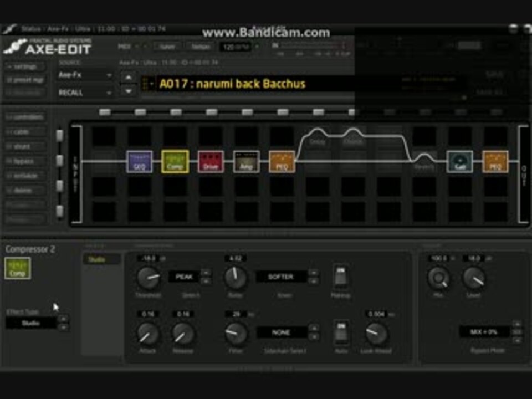Click the Mix knob
The height and width of the screenshot is (399, 532).
point(439,278)
